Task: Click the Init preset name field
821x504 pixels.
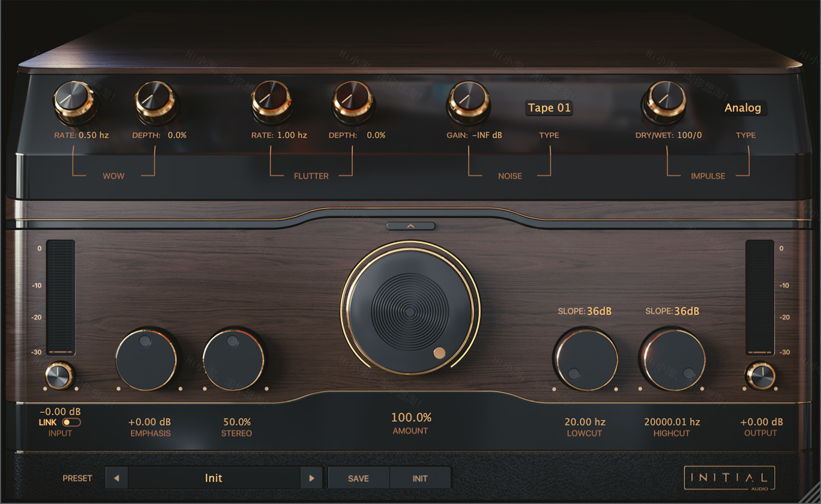Action: pos(213,478)
